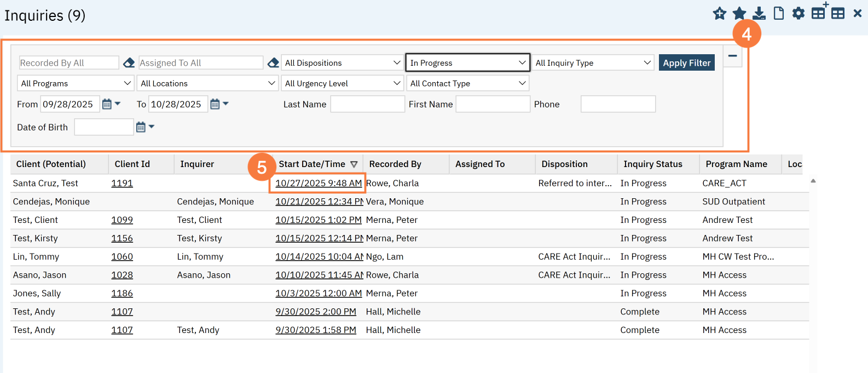The height and width of the screenshot is (373, 868).
Task: Collapse the filter panel with minus button
Action: [x=732, y=56]
